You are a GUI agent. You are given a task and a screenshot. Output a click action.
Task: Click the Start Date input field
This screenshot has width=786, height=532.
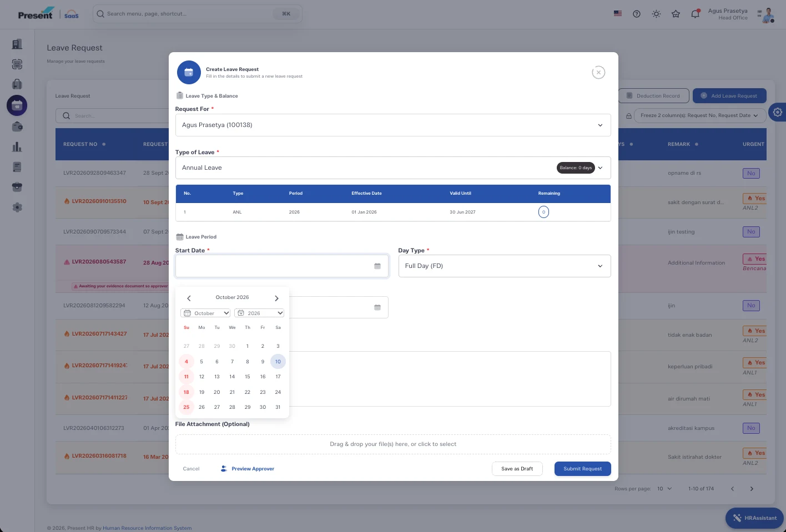pyautogui.click(x=282, y=266)
